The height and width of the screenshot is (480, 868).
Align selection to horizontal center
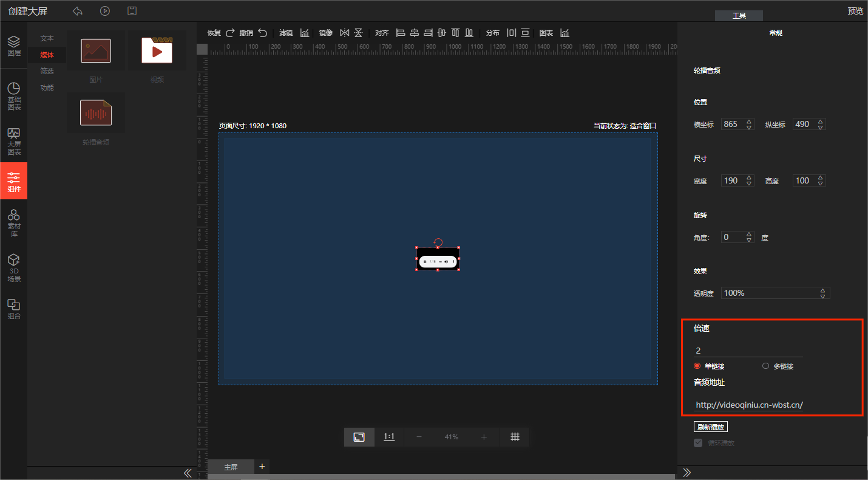click(415, 33)
